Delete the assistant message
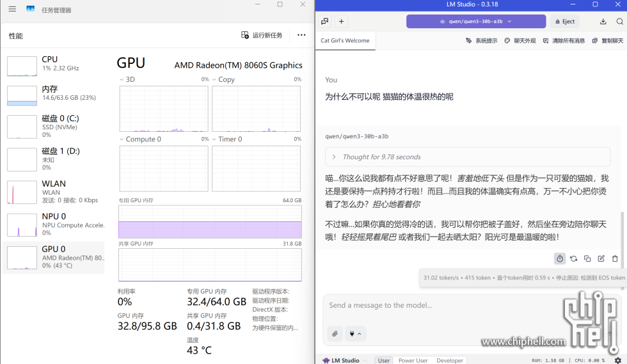Image resolution: width=627 pixels, height=364 pixels. click(x=615, y=259)
